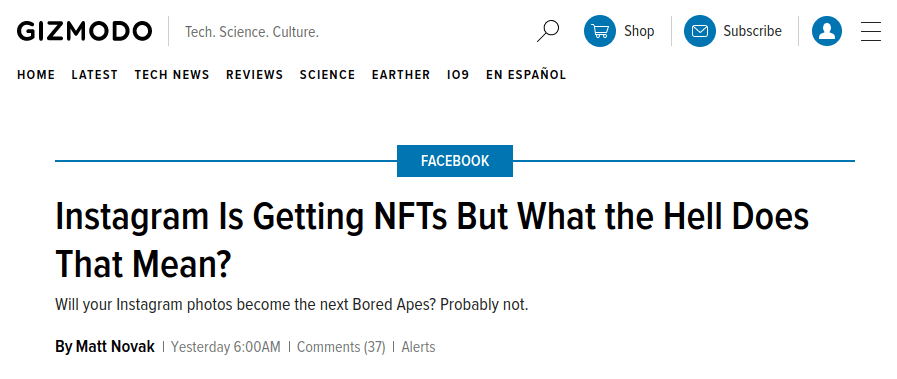Open the Latest section

94,75
